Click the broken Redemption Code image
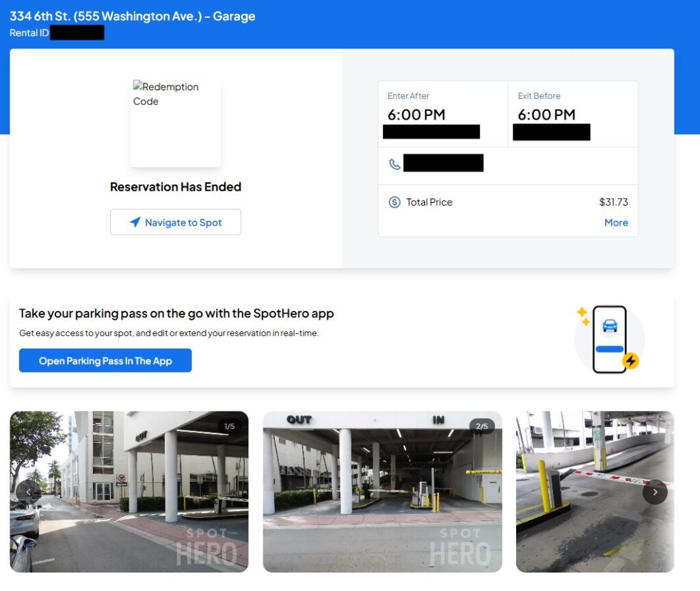The width and height of the screenshot is (700, 591). point(175,123)
